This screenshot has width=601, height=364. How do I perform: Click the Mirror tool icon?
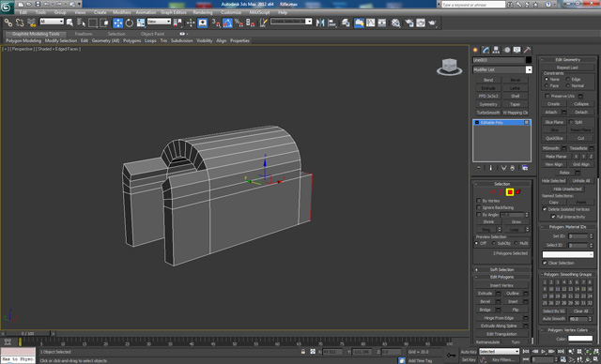pyautogui.click(x=320, y=23)
